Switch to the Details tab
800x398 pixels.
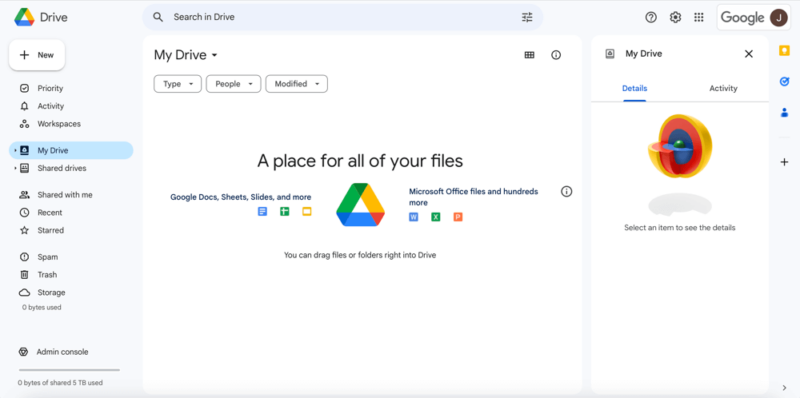[x=634, y=88]
